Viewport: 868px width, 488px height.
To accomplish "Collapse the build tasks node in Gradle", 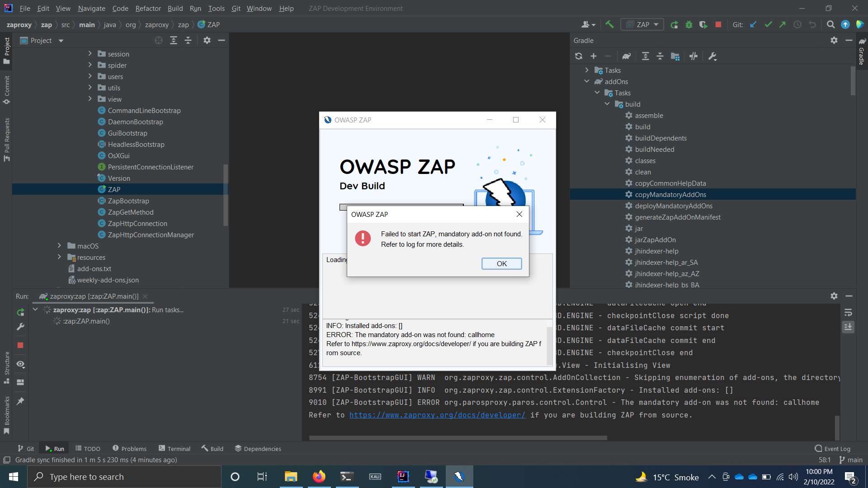I will pyautogui.click(x=608, y=104).
